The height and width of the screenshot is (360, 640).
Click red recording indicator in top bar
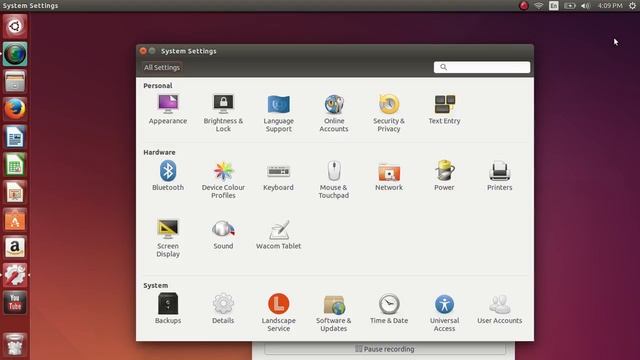point(524,6)
